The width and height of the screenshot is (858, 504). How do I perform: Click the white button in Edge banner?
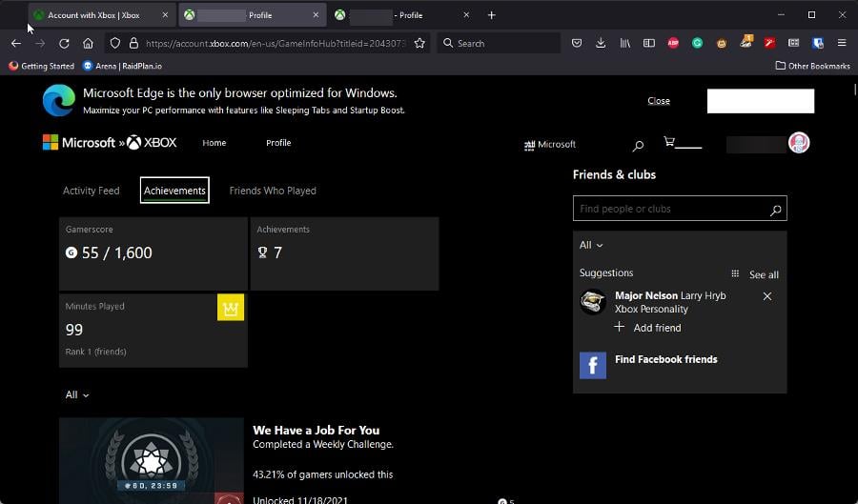[x=761, y=101]
